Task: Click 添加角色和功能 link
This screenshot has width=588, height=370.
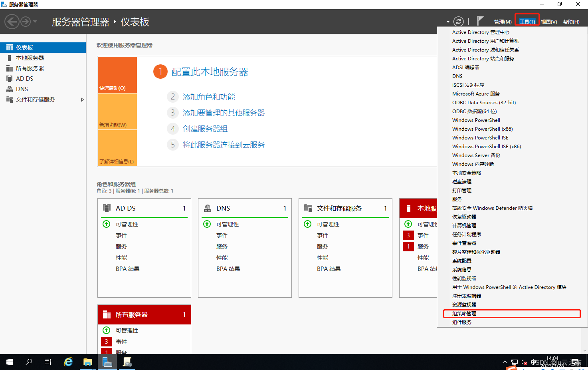Action: (x=209, y=97)
